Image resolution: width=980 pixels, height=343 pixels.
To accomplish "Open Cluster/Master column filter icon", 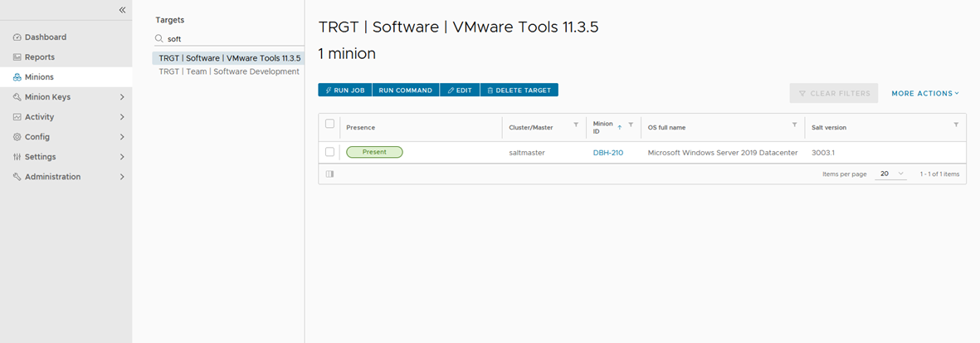I will [576, 125].
